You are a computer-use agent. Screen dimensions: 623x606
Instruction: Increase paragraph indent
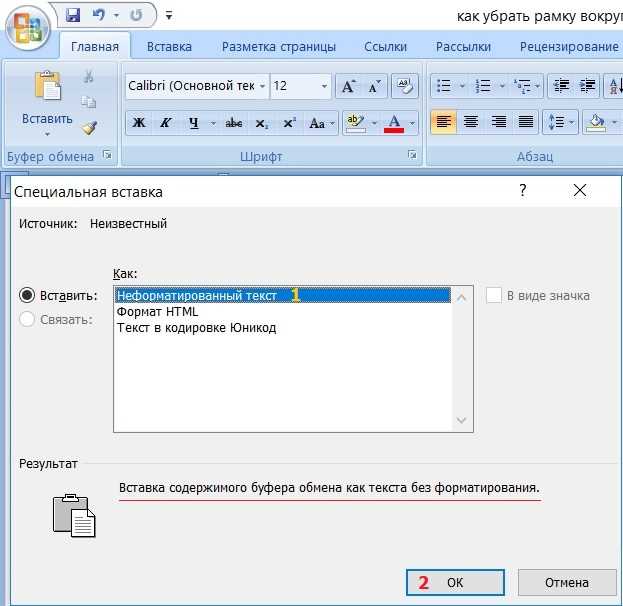click(x=587, y=86)
